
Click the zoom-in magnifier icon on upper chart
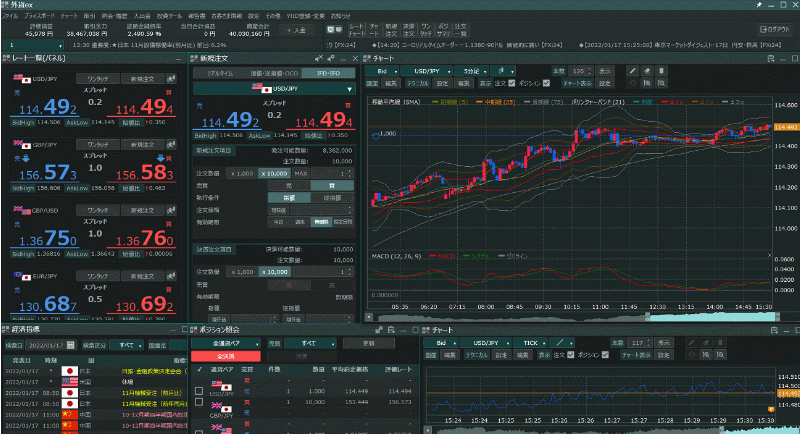pos(647,85)
